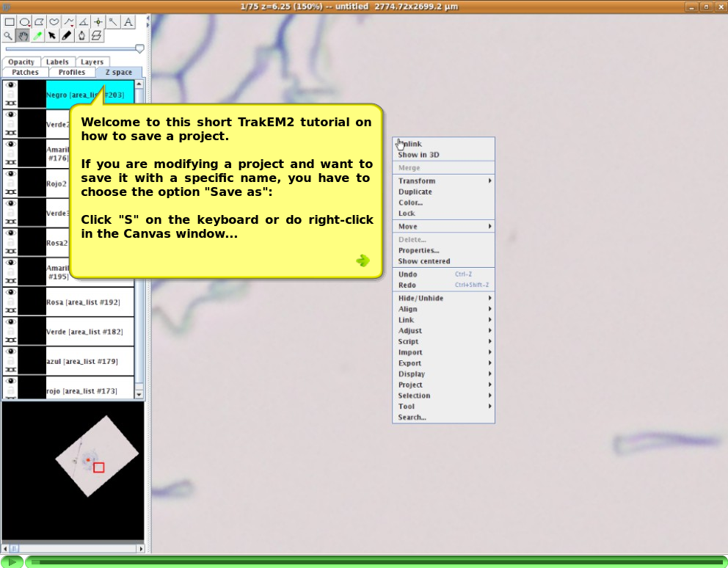Hide the Negro area_list #203 eye

tap(11, 85)
